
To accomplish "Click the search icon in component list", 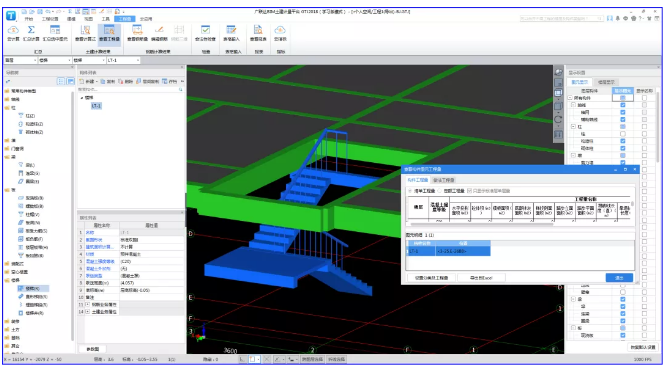I will [181, 89].
